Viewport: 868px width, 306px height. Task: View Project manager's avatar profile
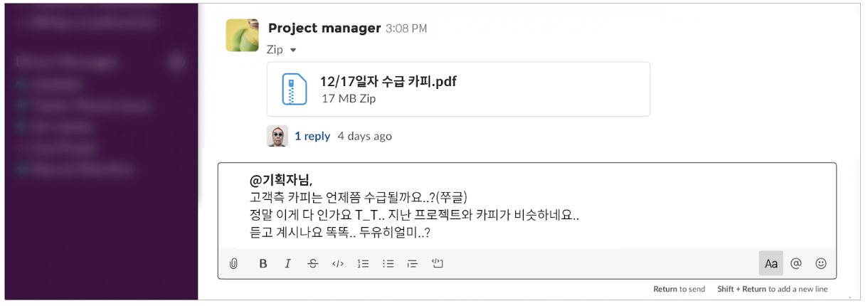242,36
